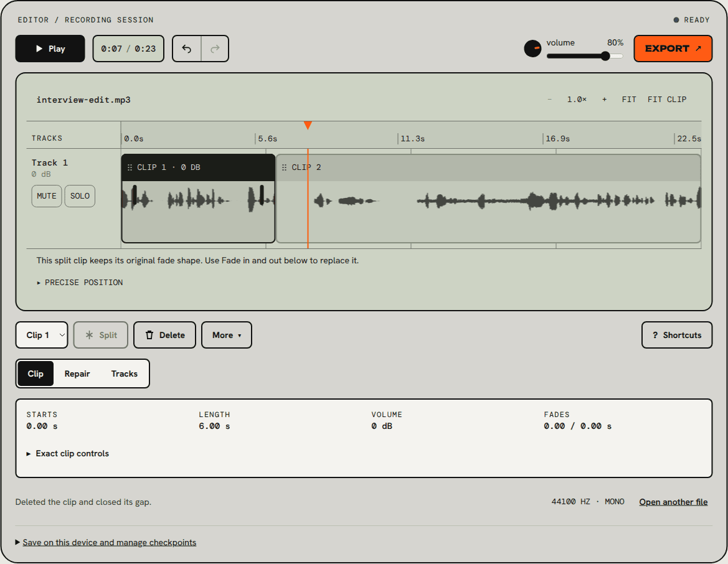Click the orange playhead marker
Screen dimensions: 728x564
(308, 125)
